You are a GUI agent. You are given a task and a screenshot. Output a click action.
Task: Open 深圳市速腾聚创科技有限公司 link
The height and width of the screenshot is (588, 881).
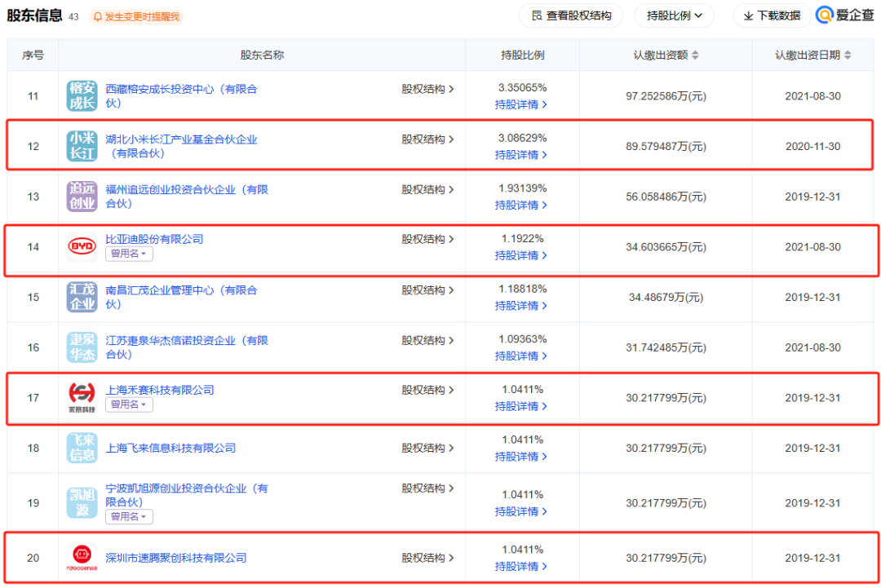point(176,559)
